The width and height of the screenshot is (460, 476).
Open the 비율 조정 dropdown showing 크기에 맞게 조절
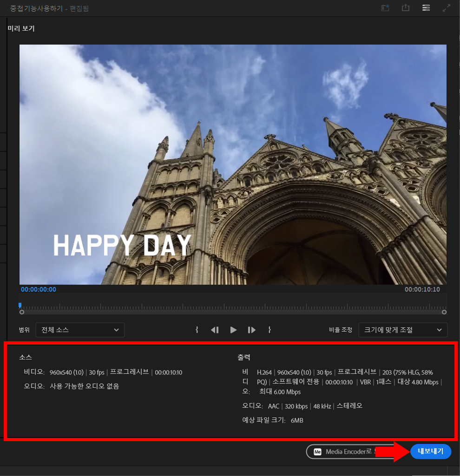pos(402,330)
